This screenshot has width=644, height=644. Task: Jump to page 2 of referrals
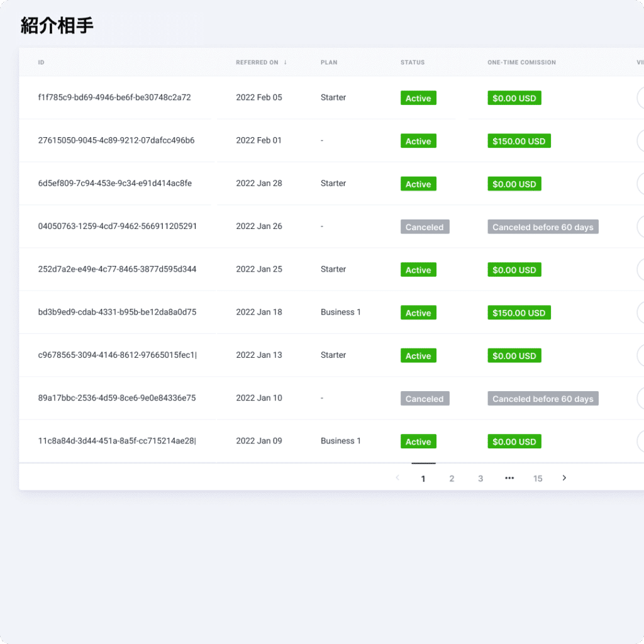(452, 478)
